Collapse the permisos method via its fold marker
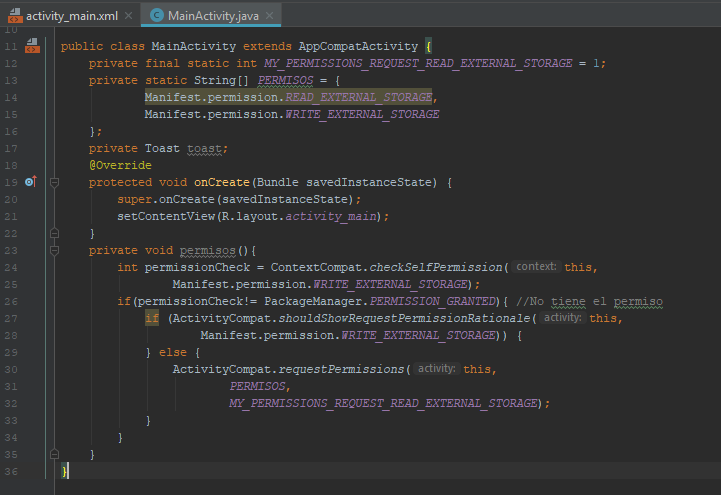 (54, 250)
